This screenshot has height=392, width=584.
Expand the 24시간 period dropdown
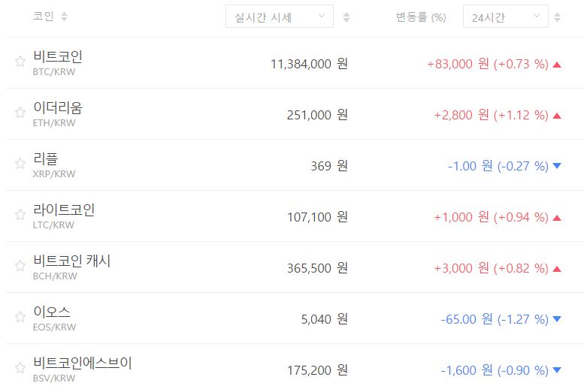pyautogui.click(x=506, y=17)
